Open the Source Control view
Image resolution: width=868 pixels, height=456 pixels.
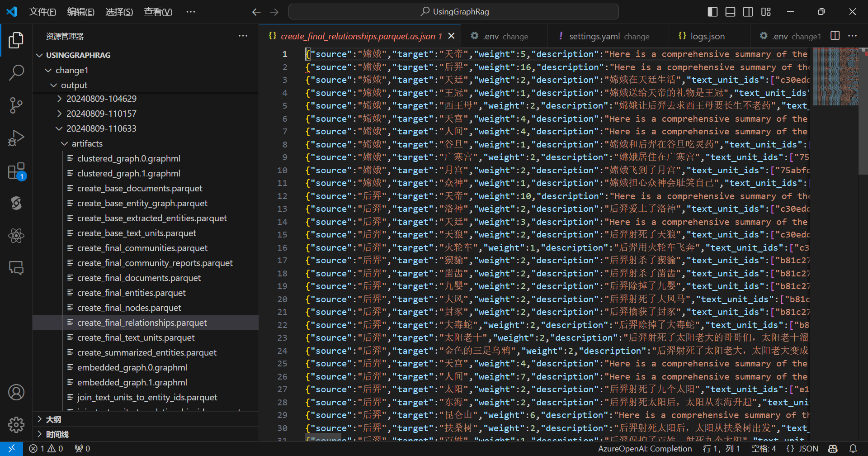pos(16,105)
